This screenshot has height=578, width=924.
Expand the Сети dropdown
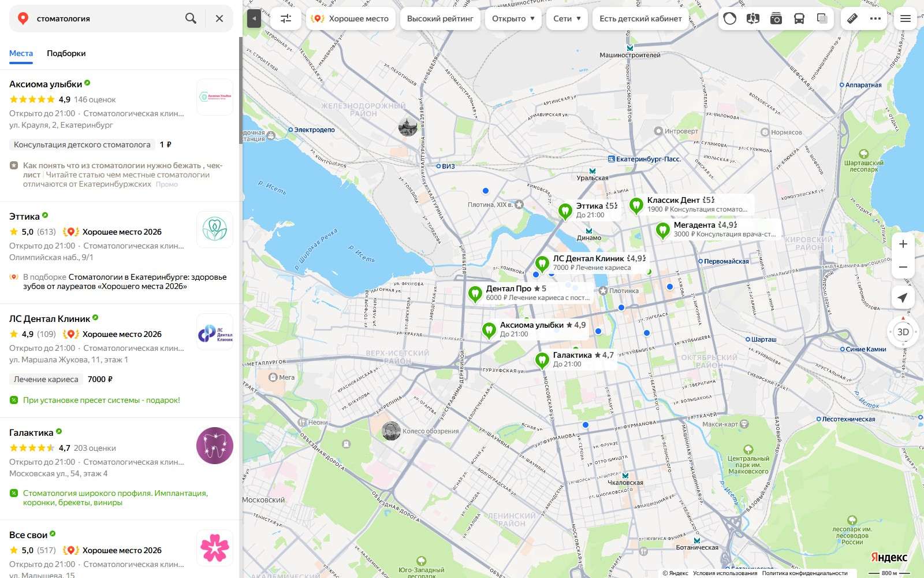(567, 18)
